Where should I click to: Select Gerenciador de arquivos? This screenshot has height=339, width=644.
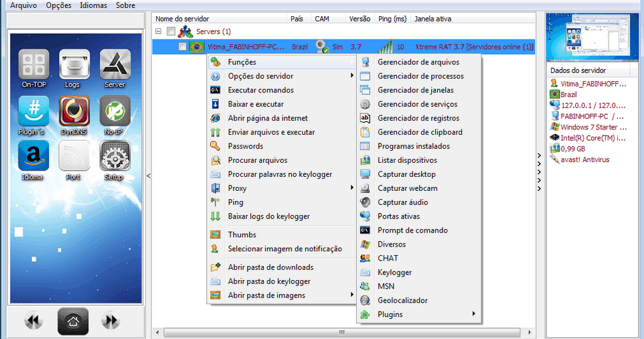click(x=418, y=62)
